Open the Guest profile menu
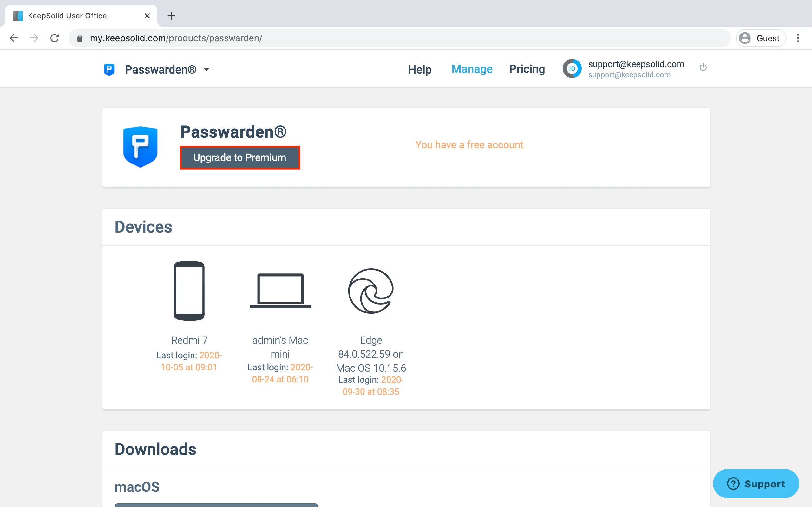Screen dimensions: 812x507 tap(761, 38)
